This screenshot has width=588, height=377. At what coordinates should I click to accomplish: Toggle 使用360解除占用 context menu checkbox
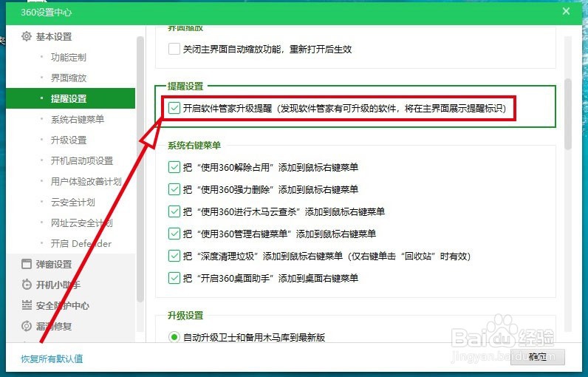click(174, 167)
